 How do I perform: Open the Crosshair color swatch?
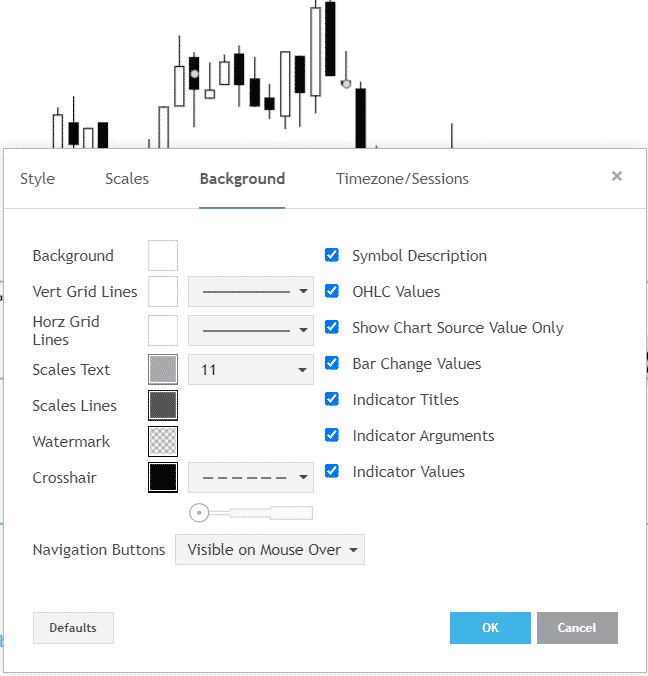point(163,478)
